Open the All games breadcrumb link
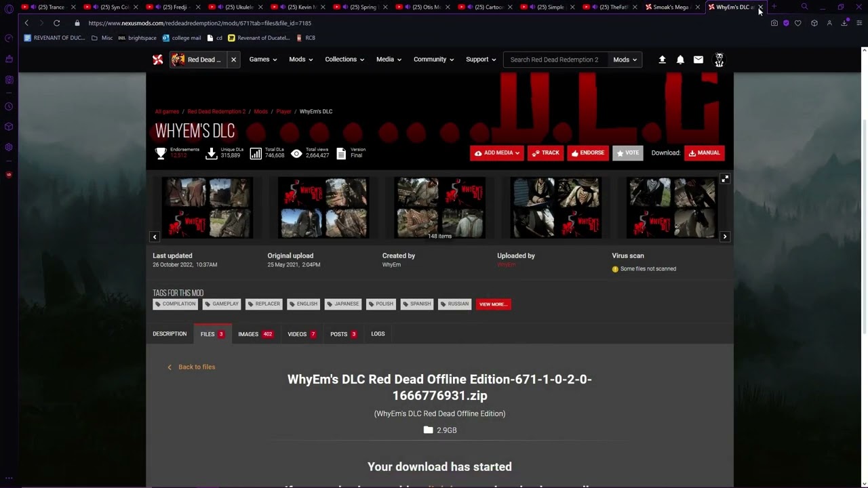The width and height of the screenshot is (868, 488). [167, 112]
